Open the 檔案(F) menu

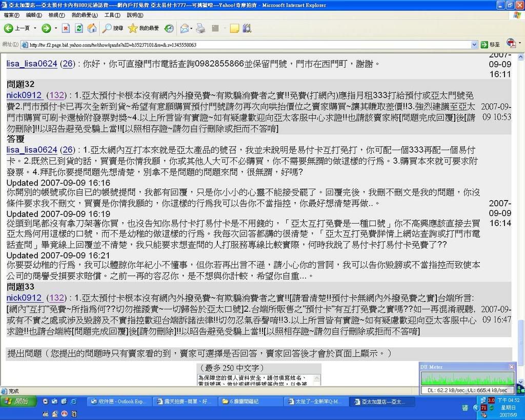pyautogui.click(x=11, y=15)
